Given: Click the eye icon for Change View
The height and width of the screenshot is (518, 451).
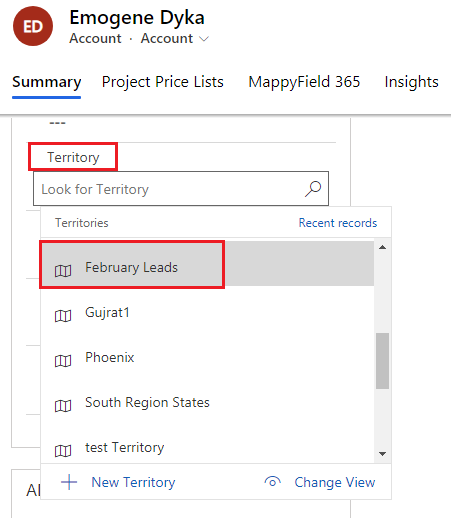Looking at the screenshot, I should (x=272, y=482).
